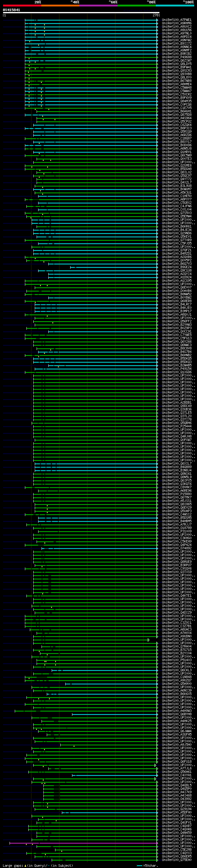Screen dimensions: 197x868
Task: Select the UniRef100_Q2GME6 label
Action: click(176, 165)
